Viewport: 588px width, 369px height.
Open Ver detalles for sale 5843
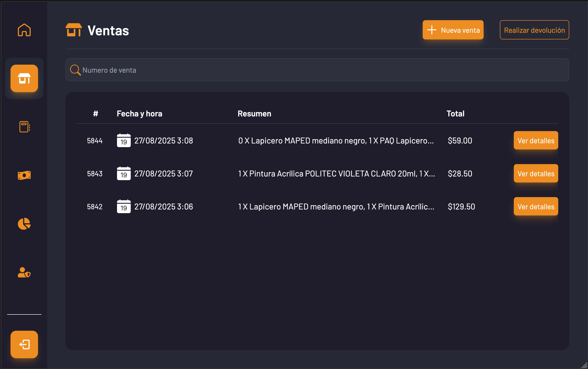[x=536, y=173]
